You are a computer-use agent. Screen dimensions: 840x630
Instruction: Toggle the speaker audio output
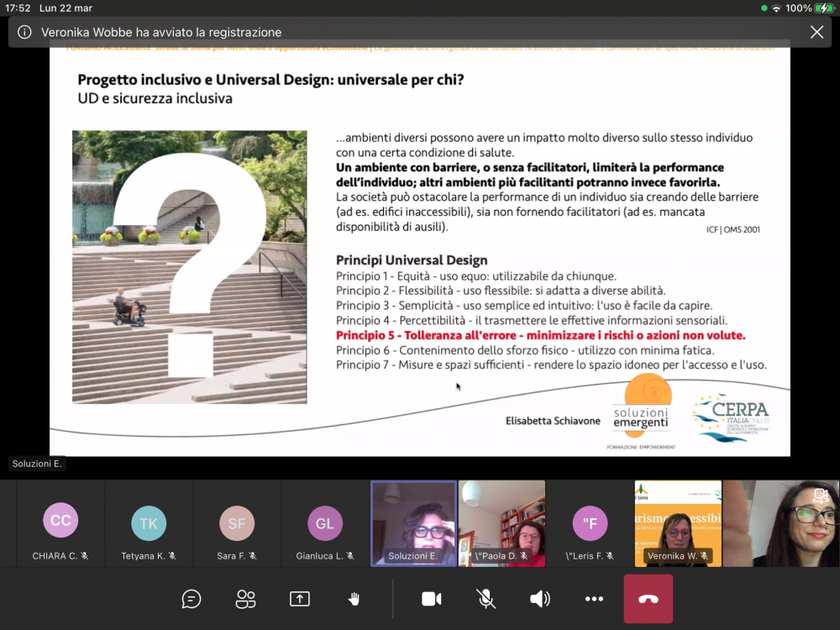(x=540, y=599)
